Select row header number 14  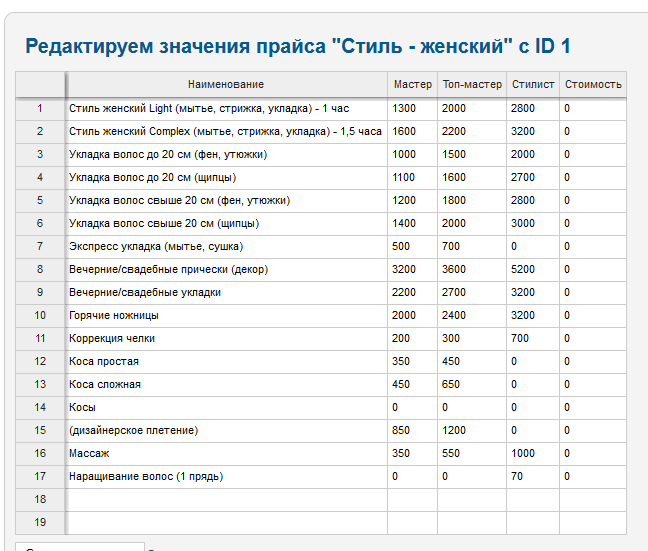point(40,408)
